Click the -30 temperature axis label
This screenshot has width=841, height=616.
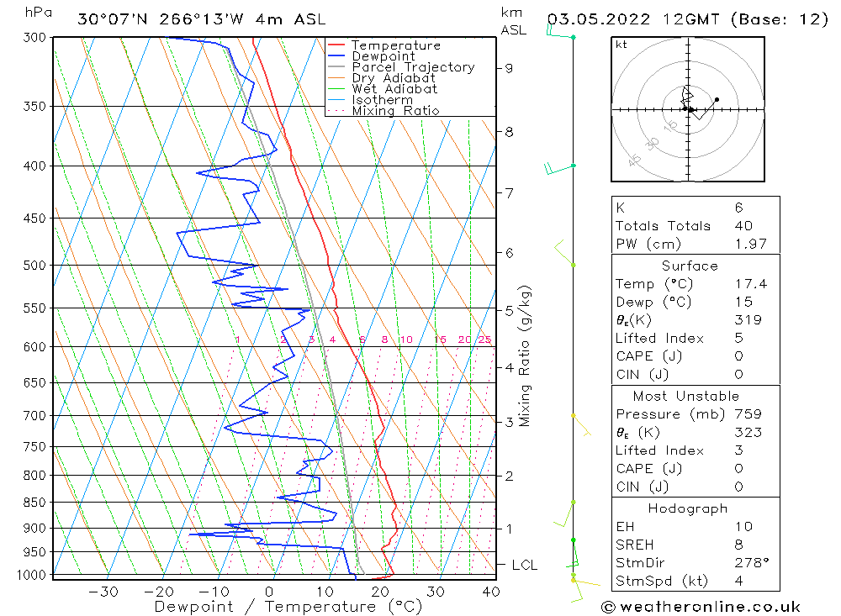103,592
